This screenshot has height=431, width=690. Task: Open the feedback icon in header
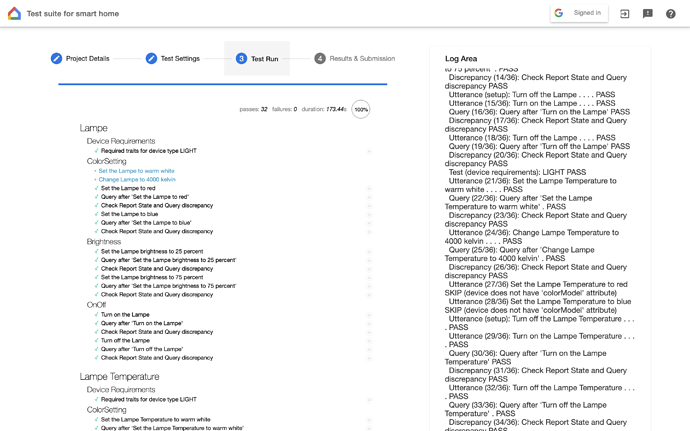[x=648, y=14]
